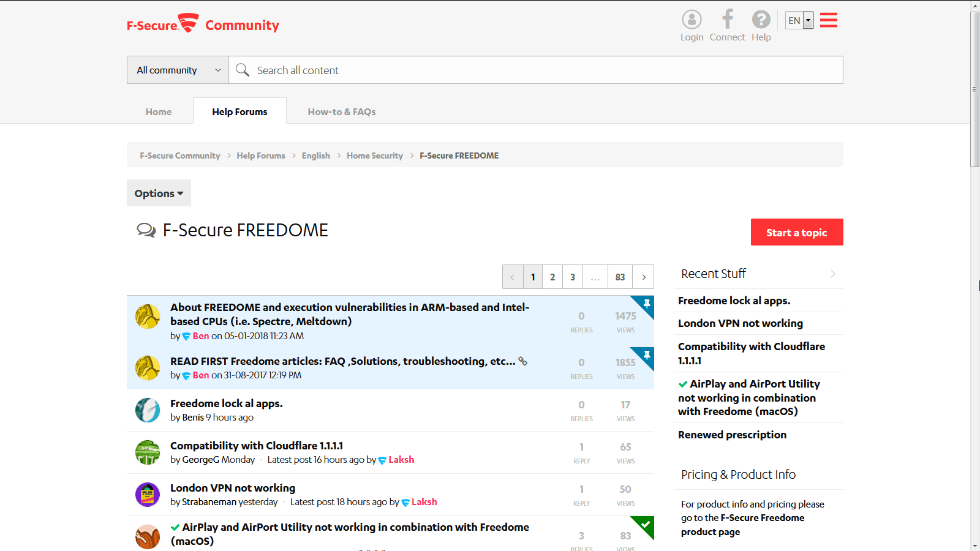Click the Recent Stuff heading
Image resolution: width=980 pixels, height=551 pixels.
tap(714, 274)
